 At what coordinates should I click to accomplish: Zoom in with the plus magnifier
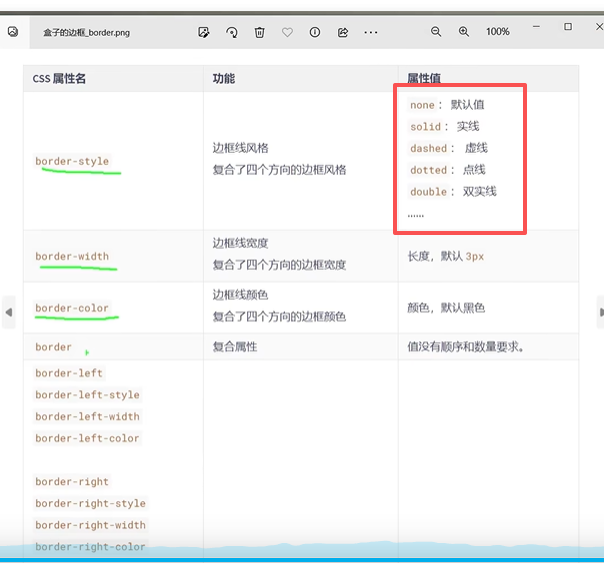[x=464, y=32]
